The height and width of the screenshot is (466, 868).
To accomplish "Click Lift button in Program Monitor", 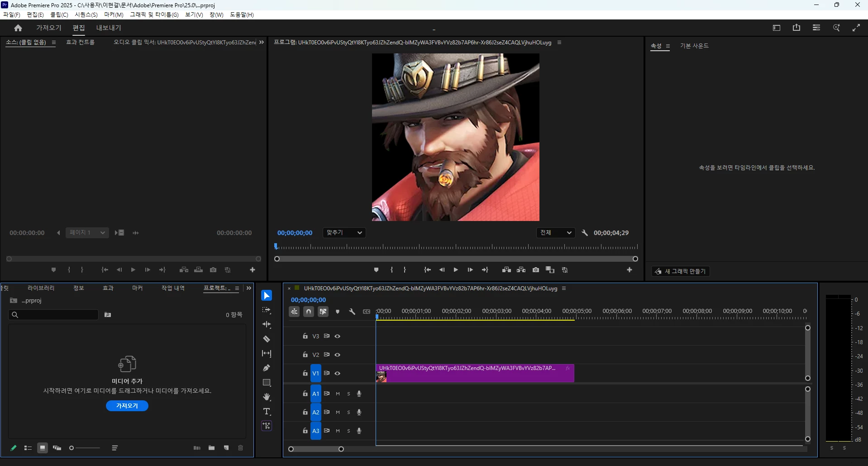I will coord(506,270).
